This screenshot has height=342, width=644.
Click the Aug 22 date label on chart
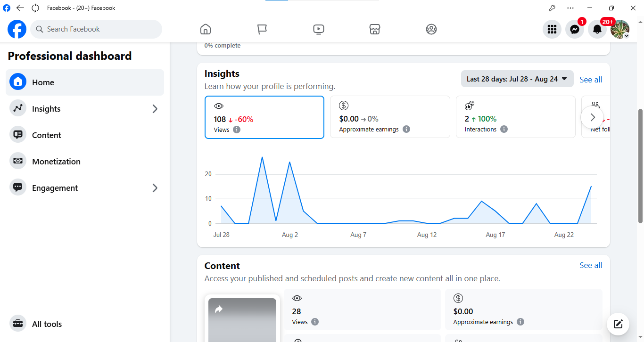[564, 235]
